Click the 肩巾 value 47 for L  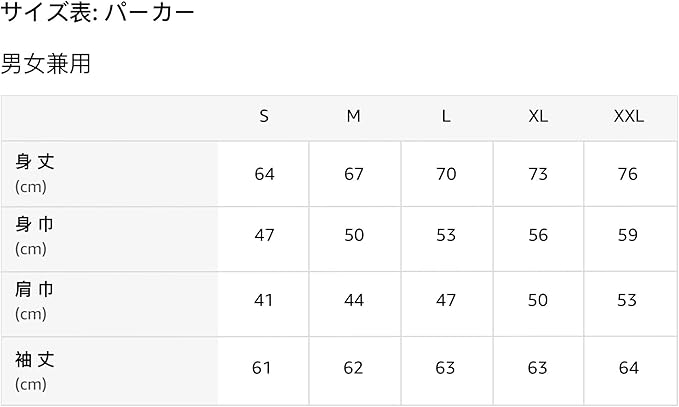point(446,300)
